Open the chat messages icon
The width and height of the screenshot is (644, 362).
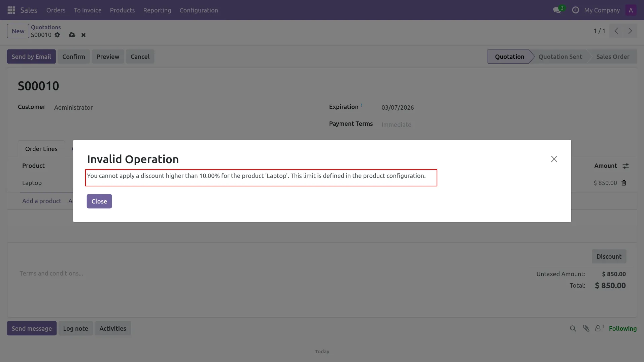[557, 10]
